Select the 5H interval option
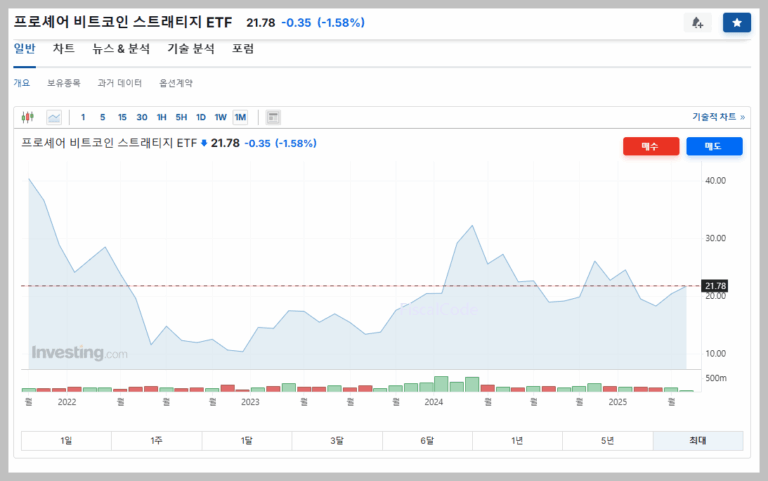The height and width of the screenshot is (481, 768). tap(181, 117)
